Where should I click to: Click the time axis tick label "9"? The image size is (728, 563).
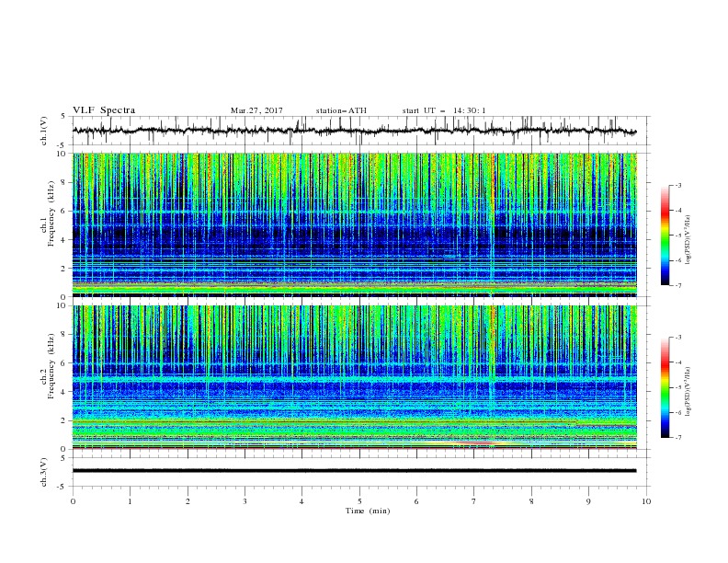[x=588, y=501]
